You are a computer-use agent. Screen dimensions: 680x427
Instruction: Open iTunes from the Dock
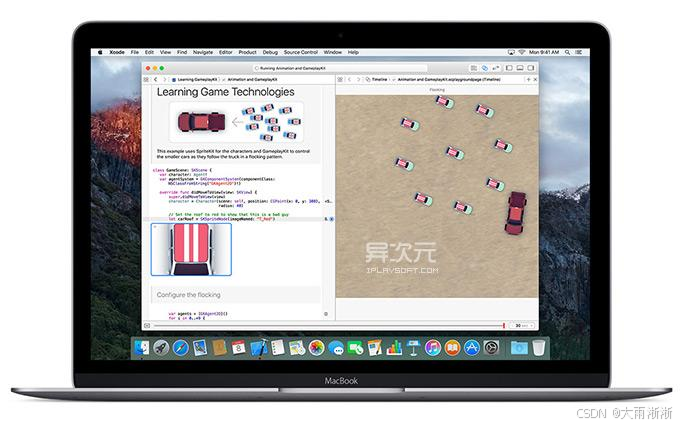click(x=433, y=348)
